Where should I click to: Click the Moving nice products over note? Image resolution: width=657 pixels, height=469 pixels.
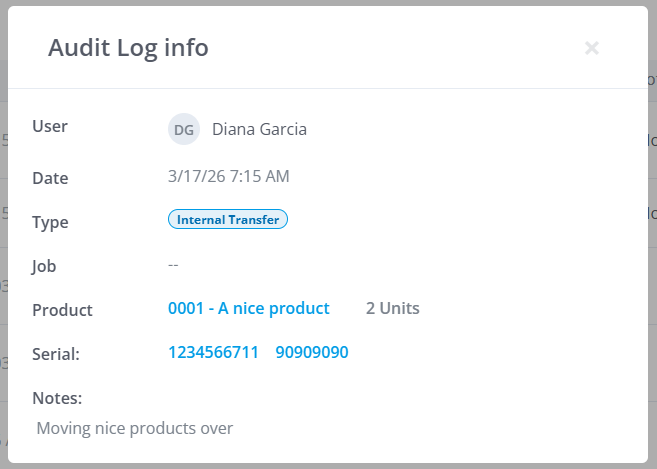135,428
